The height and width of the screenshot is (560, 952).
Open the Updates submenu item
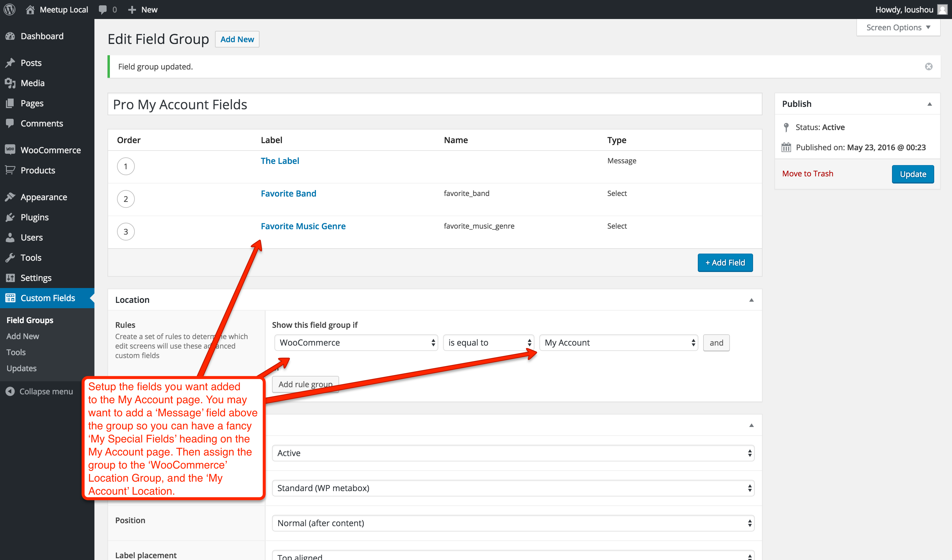click(22, 368)
